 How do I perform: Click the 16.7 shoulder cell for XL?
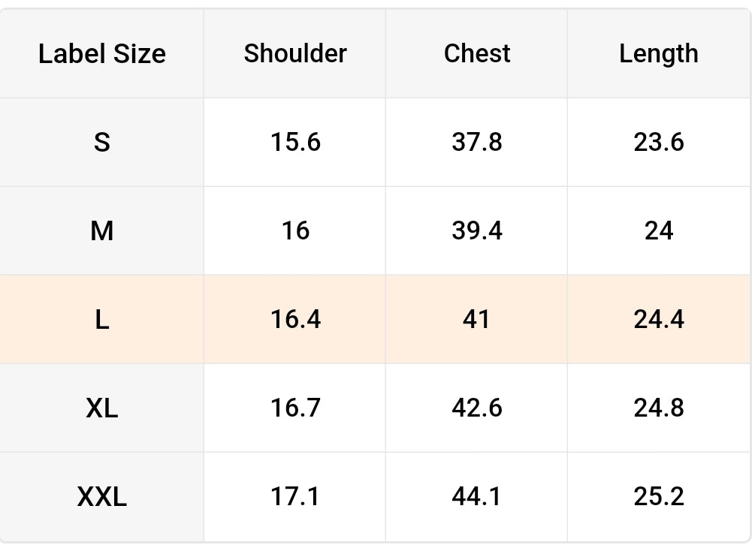tap(295, 408)
